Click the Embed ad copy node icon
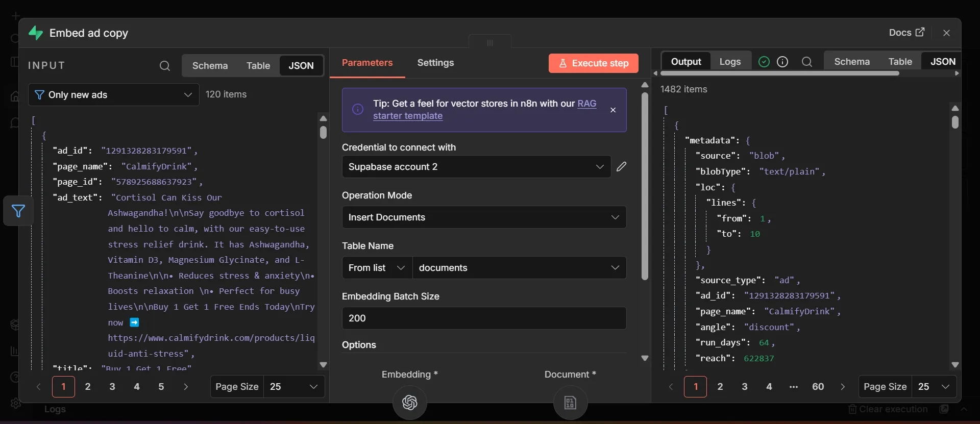Image resolution: width=980 pixels, height=424 pixels. [36, 33]
